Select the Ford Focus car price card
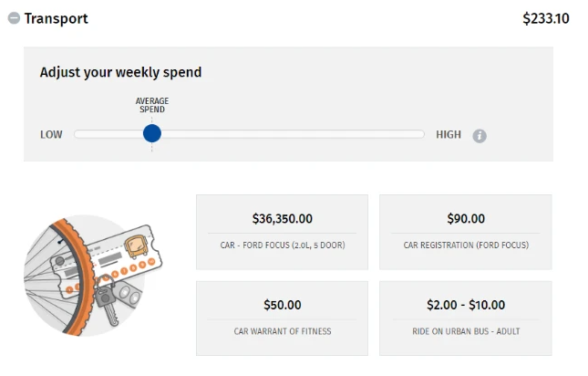 [282, 232]
